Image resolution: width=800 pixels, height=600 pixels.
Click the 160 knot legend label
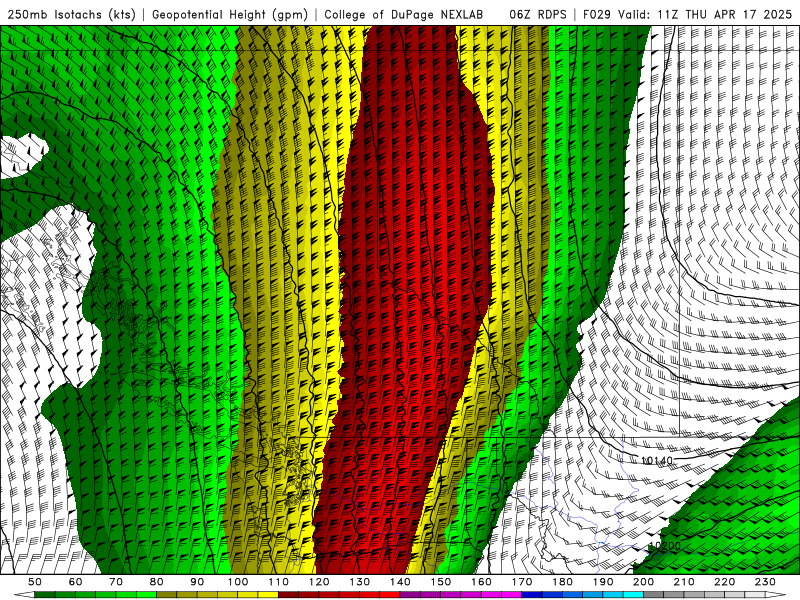482,582
